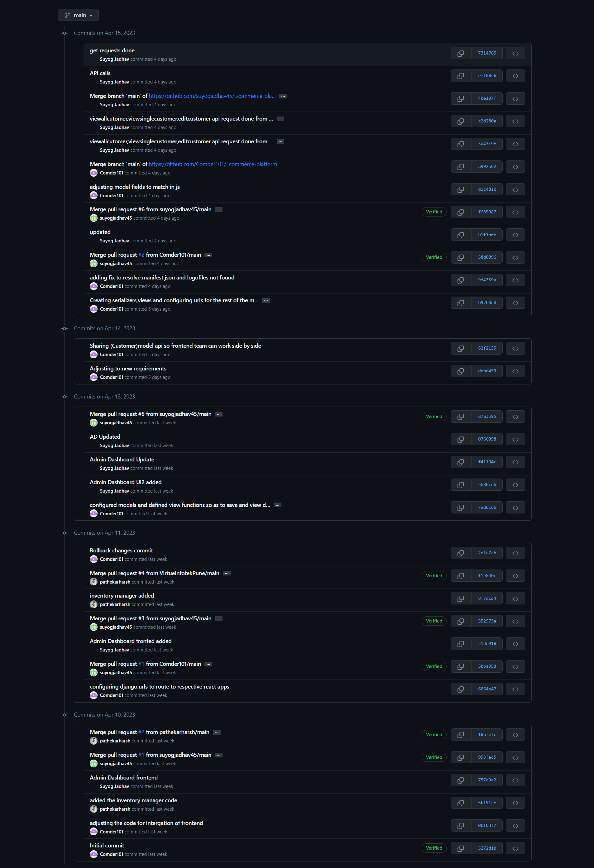Copy SHA of 'Admin Dashboard frontend' commit
The image size is (594, 868).
[460, 780]
